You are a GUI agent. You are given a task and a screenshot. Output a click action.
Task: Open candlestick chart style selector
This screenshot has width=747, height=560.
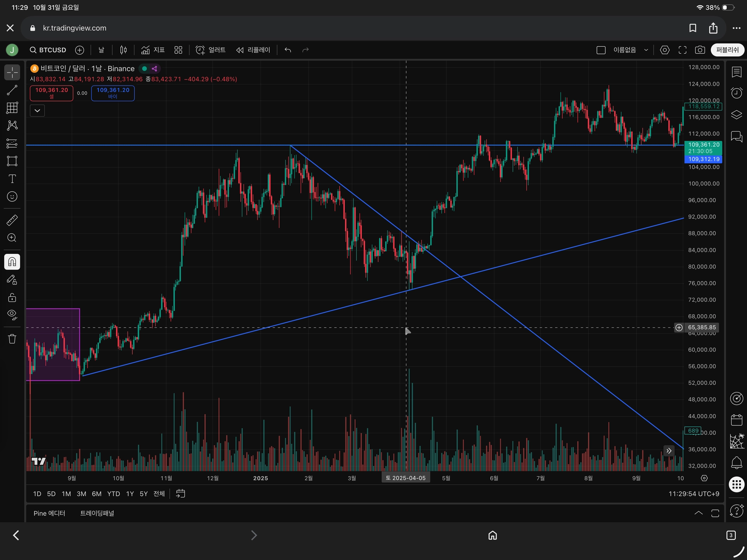[x=123, y=50]
